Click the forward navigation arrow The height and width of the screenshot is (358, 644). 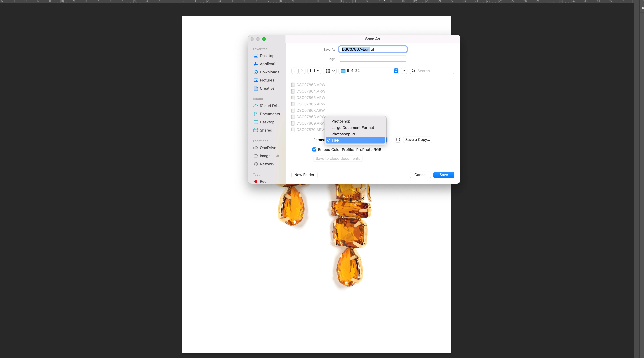pyautogui.click(x=302, y=71)
